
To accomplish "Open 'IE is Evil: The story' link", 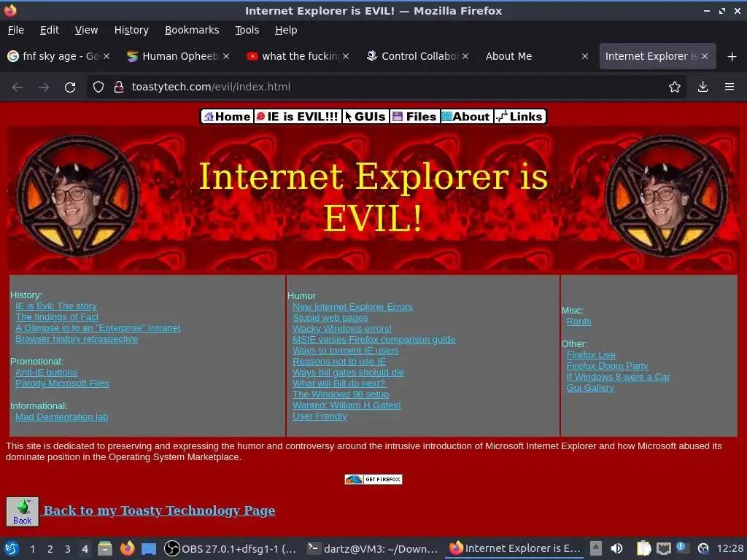I will point(55,306).
